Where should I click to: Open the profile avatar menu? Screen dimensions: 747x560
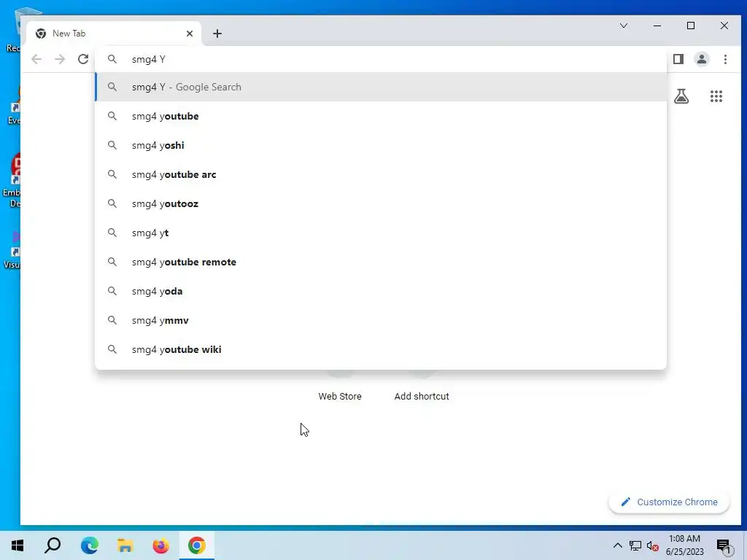click(702, 59)
